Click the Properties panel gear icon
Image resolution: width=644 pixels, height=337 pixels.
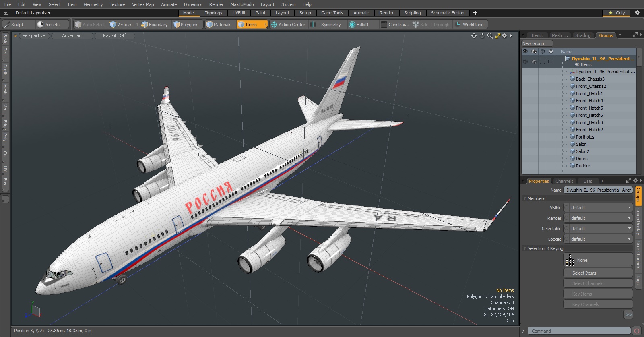pos(635,181)
